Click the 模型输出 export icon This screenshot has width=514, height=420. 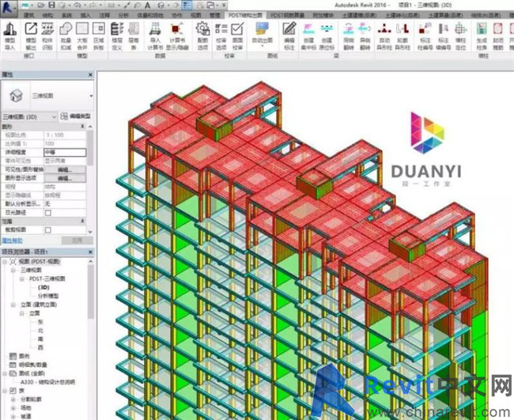31,28
